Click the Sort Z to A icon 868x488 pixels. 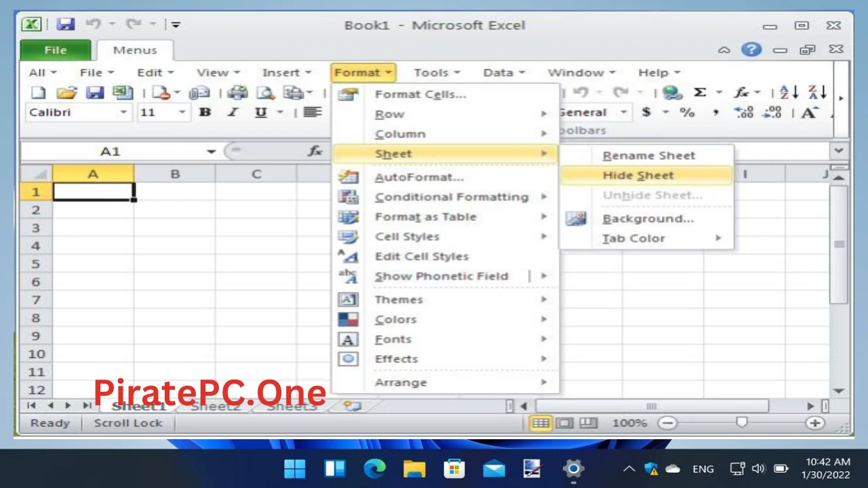[x=818, y=93]
